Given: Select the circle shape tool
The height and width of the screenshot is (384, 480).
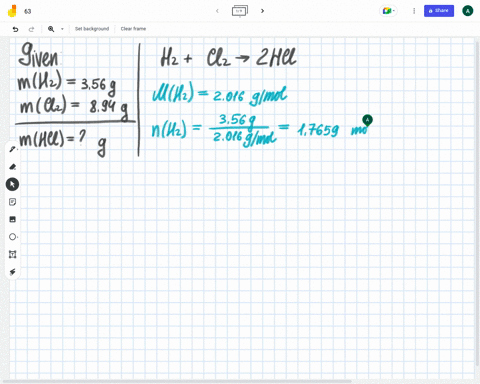Looking at the screenshot, I should tap(12, 237).
